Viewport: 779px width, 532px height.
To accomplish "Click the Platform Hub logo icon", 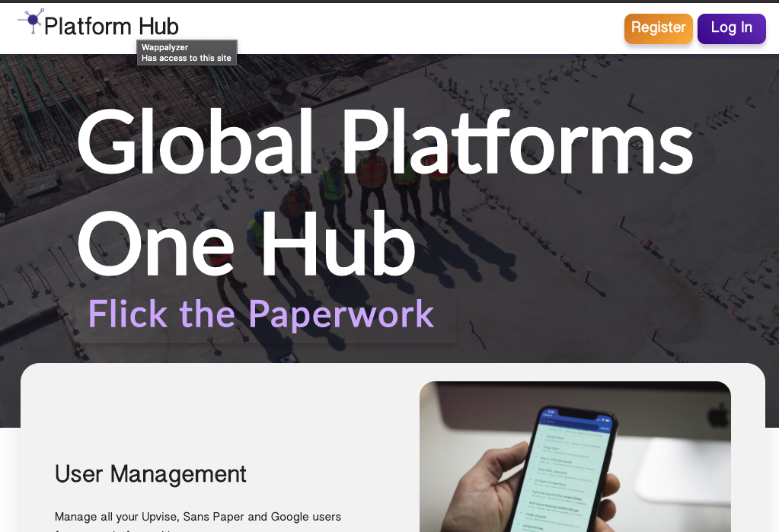I will [30, 21].
